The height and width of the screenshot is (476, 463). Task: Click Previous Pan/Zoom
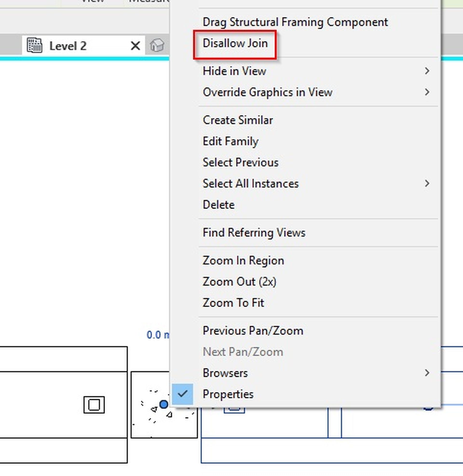(x=253, y=331)
